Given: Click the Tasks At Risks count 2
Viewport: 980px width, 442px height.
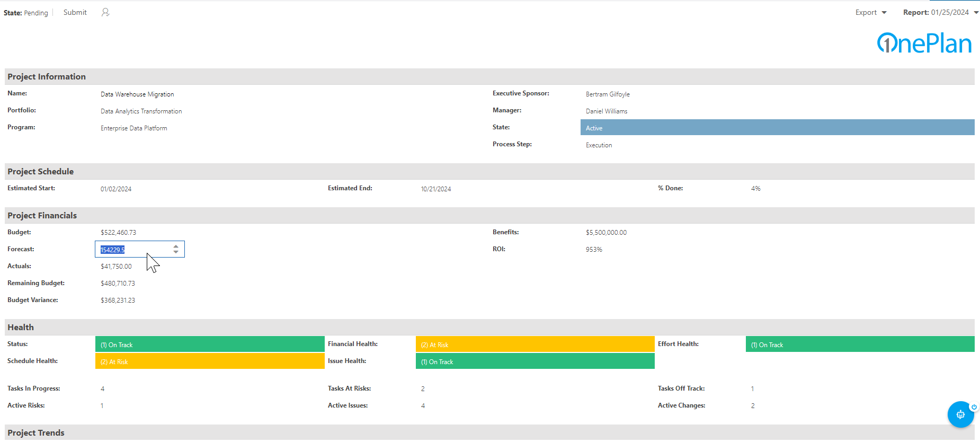Looking at the screenshot, I should pyautogui.click(x=423, y=389).
